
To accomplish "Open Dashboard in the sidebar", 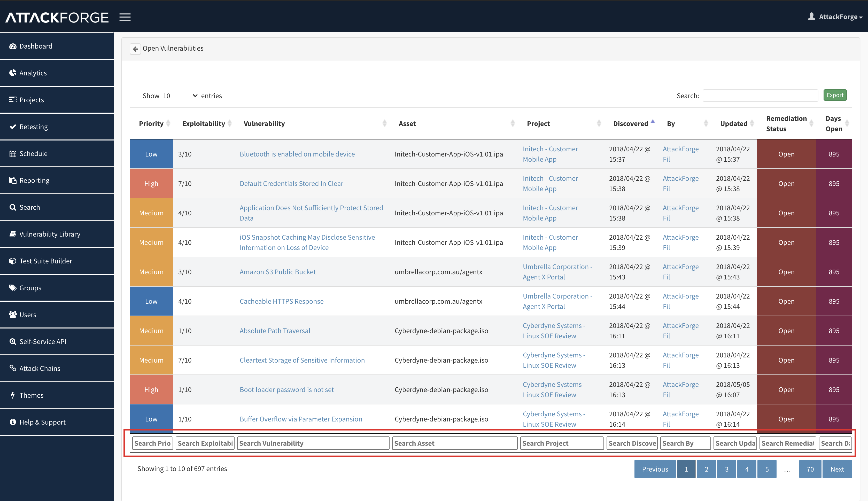I will point(57,46).
